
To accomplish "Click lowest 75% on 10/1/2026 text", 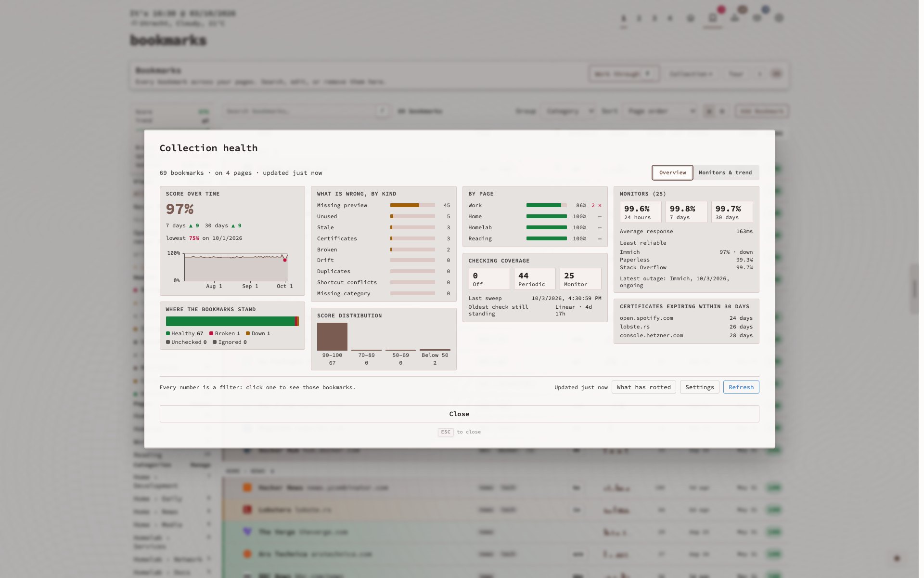I will coord(204,238).
